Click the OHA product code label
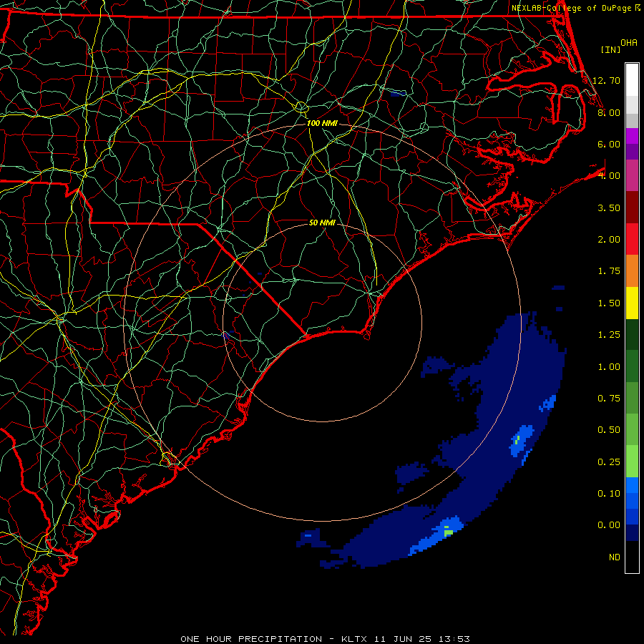 pos(629,43)
